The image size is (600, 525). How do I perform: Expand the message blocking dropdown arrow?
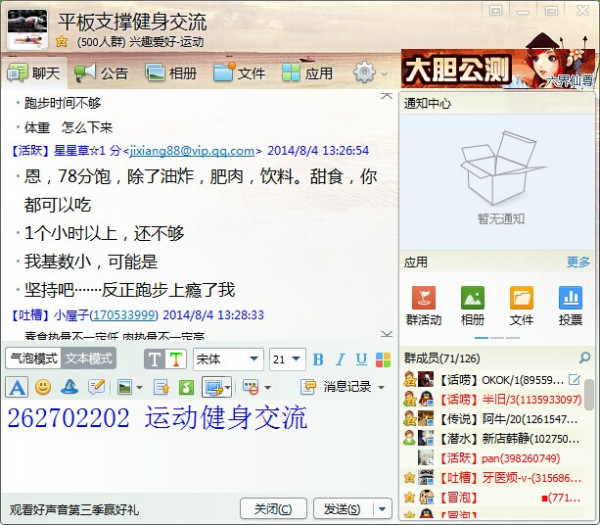[267, 388]
